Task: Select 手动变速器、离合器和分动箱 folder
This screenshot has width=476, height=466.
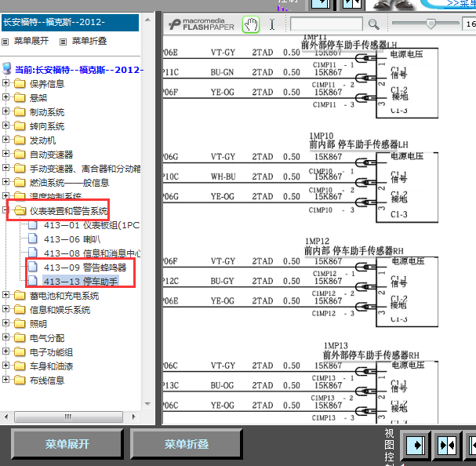Action: 85,169
